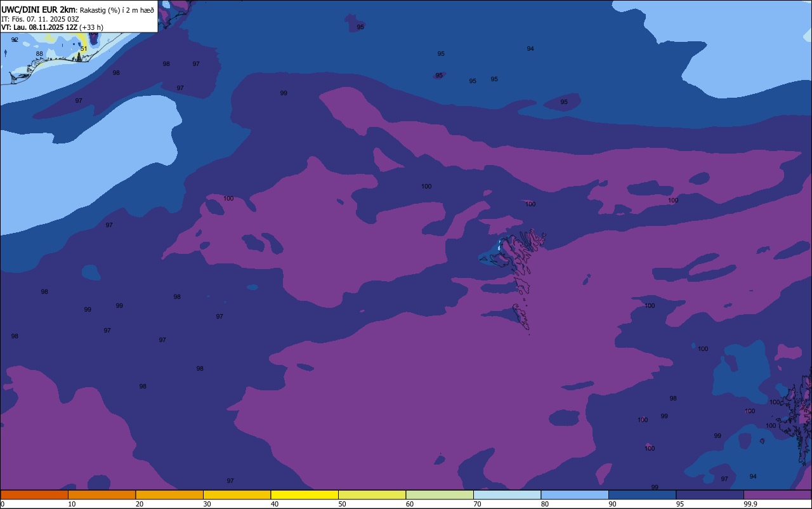Click the 'IT: Fös. 07. 11. 2025 03Z' line
The width and height of the screenshot is (812, 509).
[39, 19]
